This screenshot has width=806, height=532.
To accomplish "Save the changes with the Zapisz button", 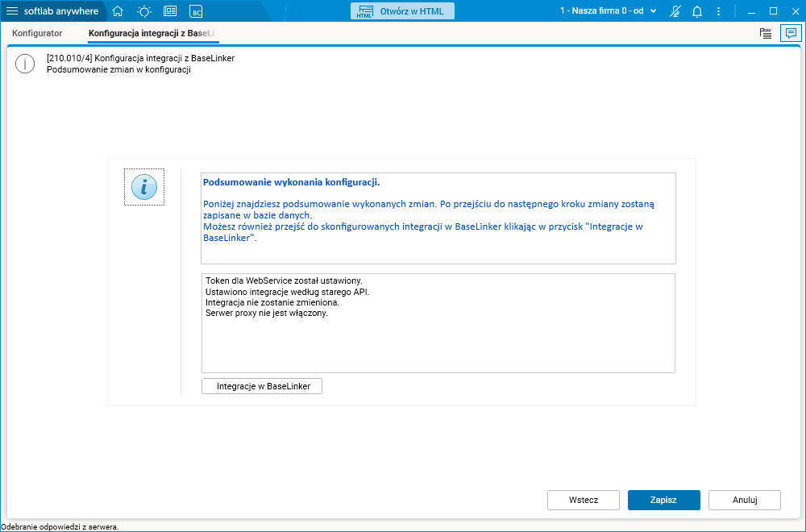I will (x=663, y=500).
